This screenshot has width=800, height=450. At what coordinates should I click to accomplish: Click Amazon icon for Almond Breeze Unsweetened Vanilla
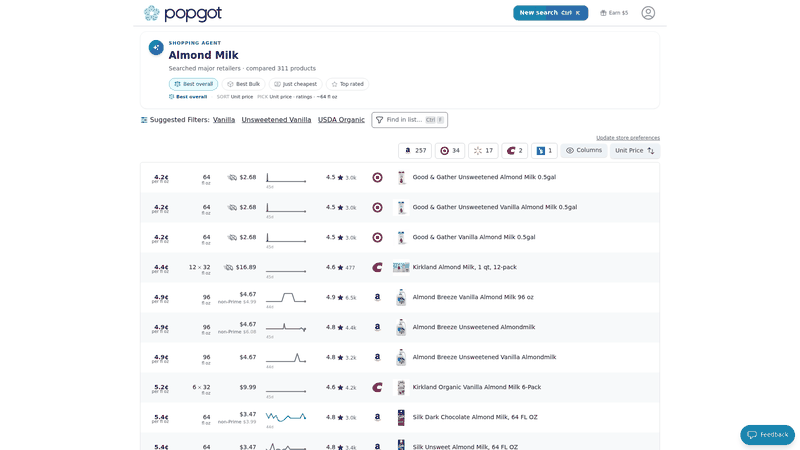(x=377, y=357)
